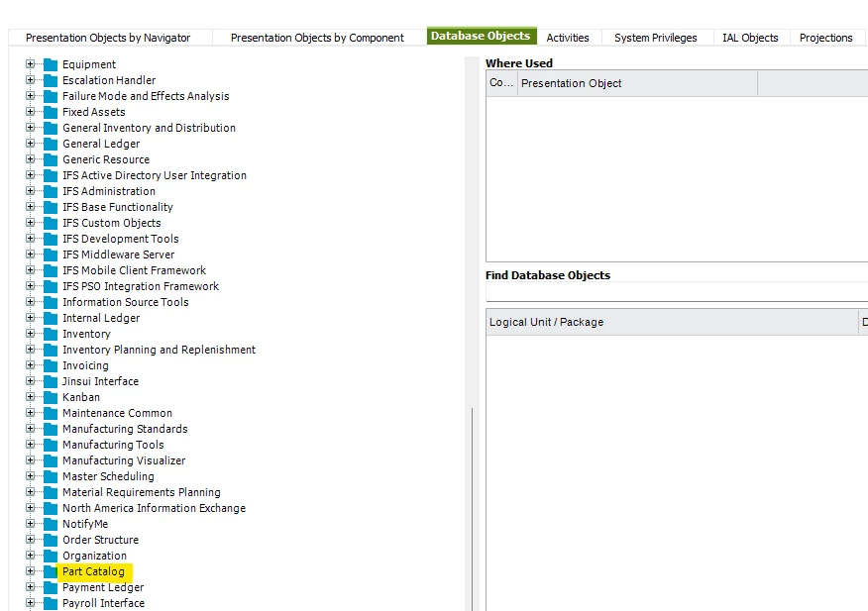868x611 pixels.
Task: Click the IFS Middleware Server folder icon
Action: (51, 255)
